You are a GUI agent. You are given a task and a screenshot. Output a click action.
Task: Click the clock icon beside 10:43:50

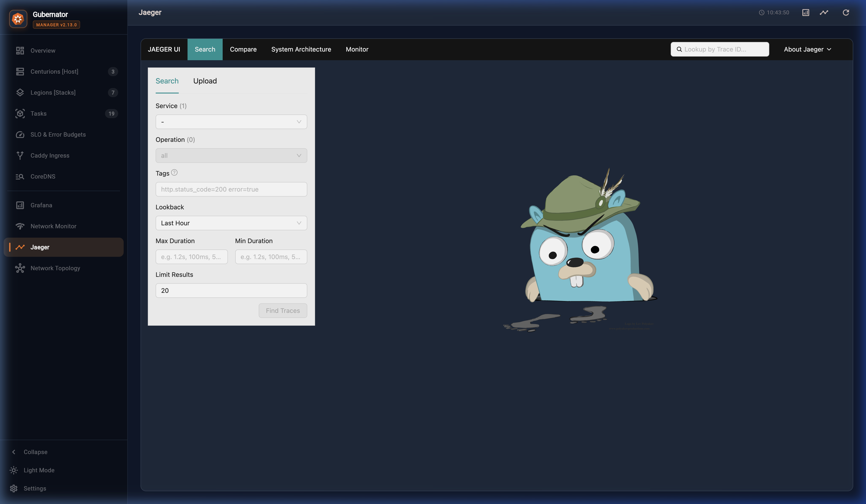click(762, 12)
